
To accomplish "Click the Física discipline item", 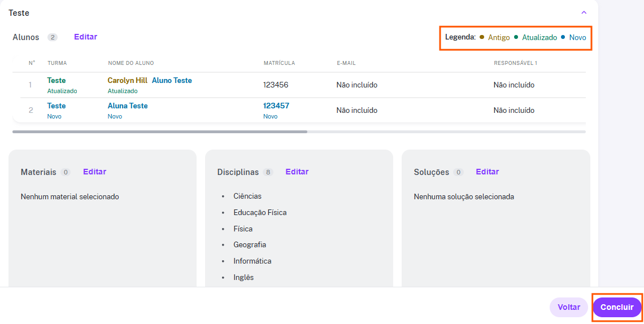I will (x=243, y=229).
